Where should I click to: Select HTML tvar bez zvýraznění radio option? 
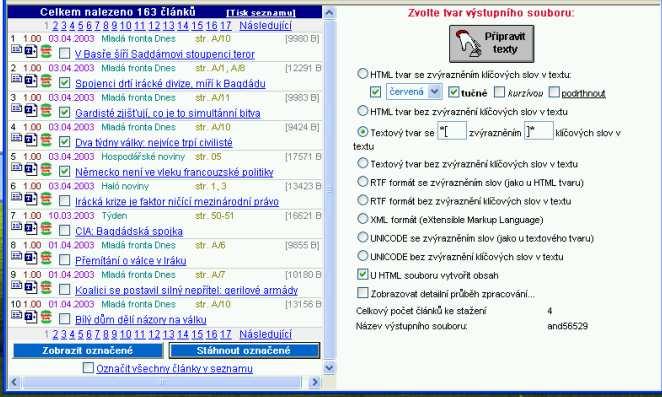coord(362,111)
